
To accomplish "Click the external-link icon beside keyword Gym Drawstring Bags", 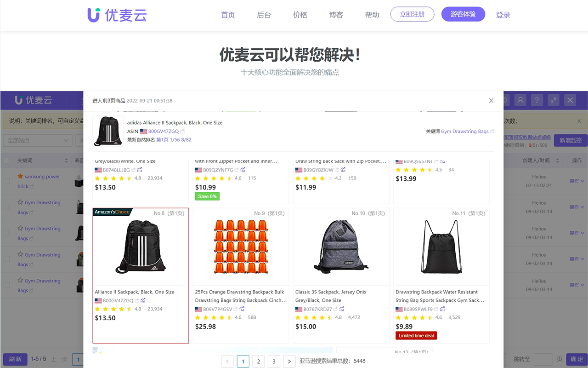I will (x=491, y=131).
